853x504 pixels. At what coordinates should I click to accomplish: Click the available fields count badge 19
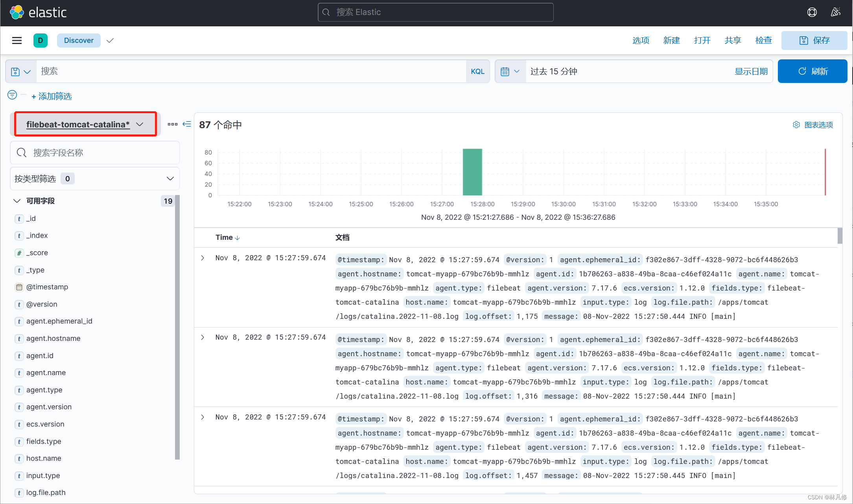[x=168, y=201]
